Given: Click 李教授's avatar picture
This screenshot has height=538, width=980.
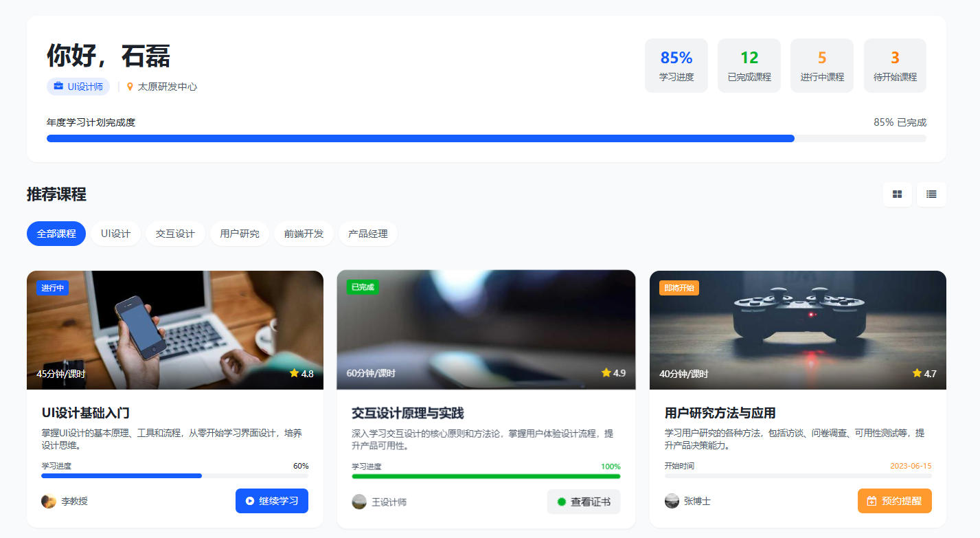Looking at the screenshot, I should coord(49,501).
